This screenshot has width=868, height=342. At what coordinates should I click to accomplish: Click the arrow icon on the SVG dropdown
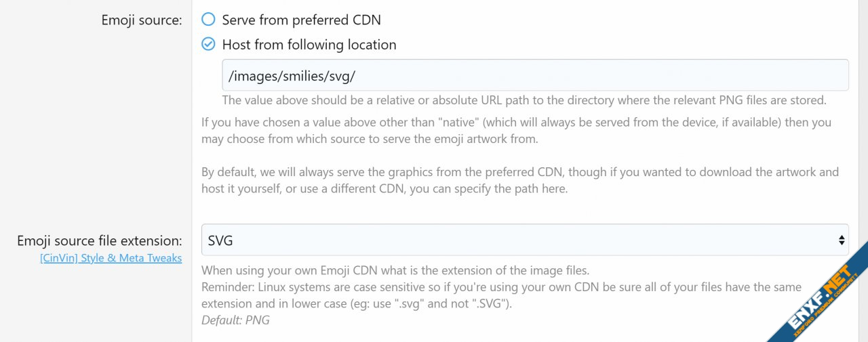tap(842, 240)
